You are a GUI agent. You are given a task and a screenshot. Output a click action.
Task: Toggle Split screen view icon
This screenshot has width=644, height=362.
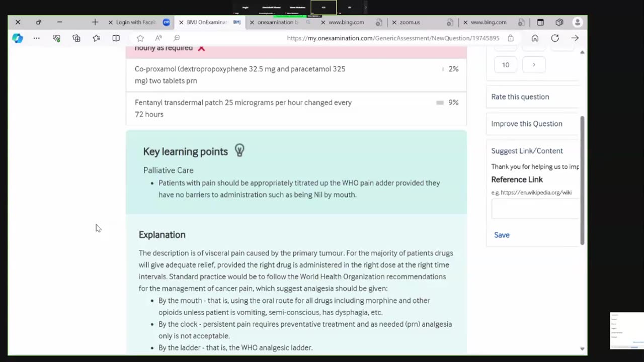click(x=116, y=38)
